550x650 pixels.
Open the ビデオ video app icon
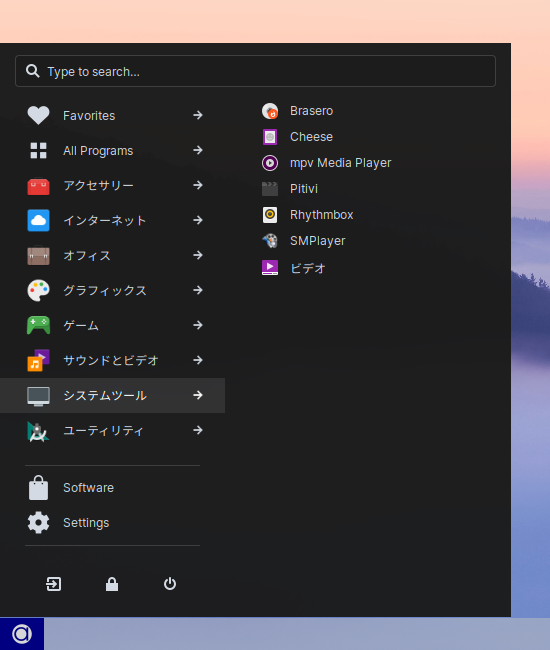click(270, 268)
